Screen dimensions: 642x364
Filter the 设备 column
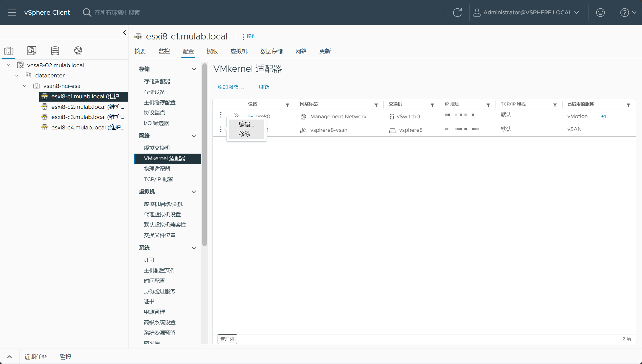[287, 105]
